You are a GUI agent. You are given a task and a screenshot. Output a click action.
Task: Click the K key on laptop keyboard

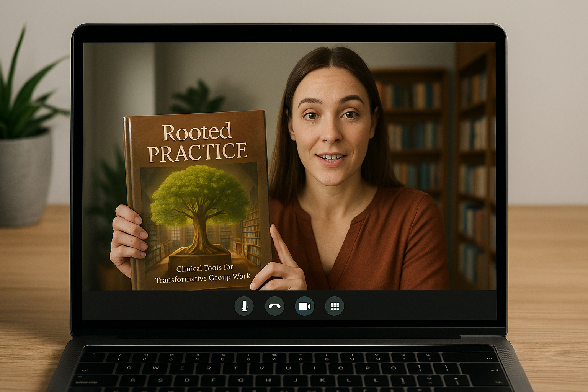(323, 380)
